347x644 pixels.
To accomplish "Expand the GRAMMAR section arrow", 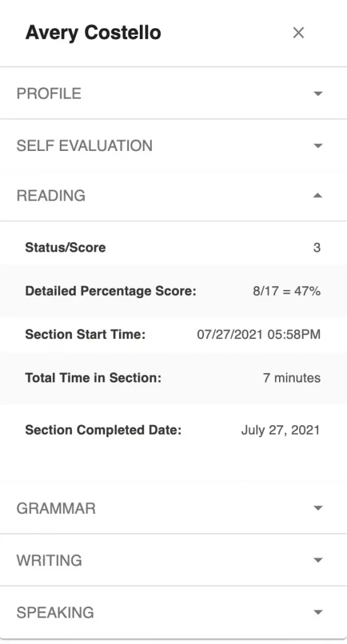I will click(318, 508).
